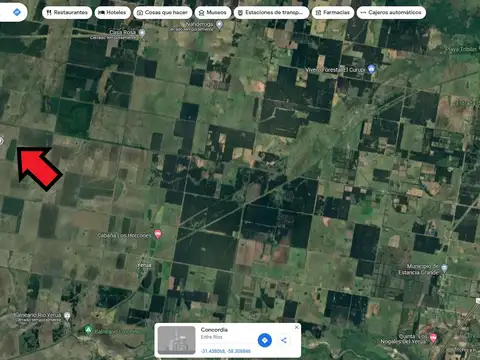Open directions from the Concordia card
Viewport: 480px width, 360px height.
265,340
